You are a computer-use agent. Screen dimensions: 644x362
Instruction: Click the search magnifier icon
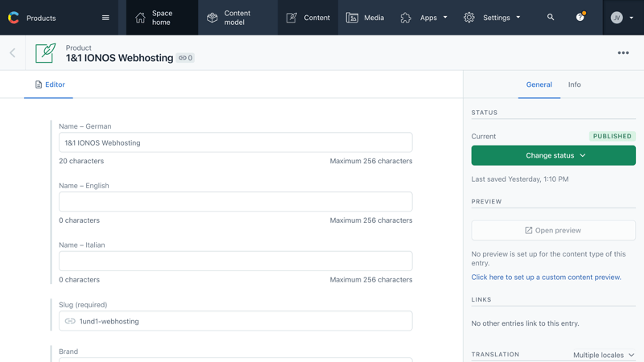[x=551, y=17]
